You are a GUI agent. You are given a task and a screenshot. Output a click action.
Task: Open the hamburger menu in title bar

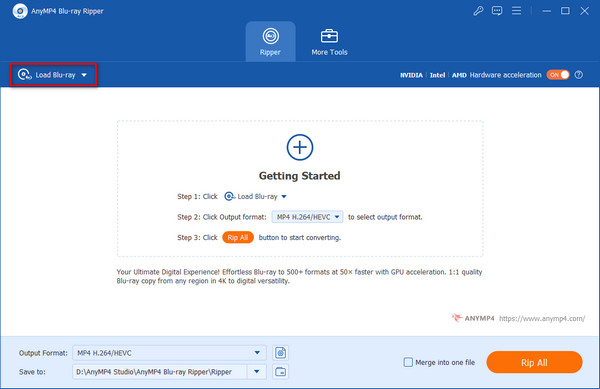517,11
